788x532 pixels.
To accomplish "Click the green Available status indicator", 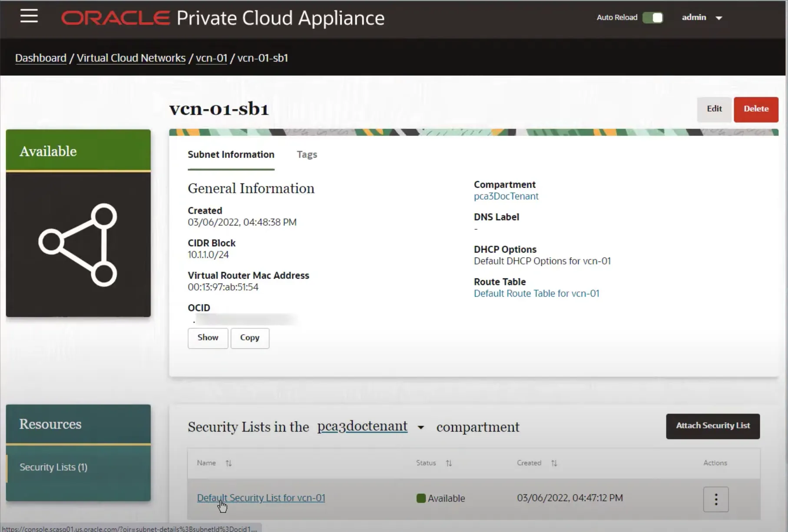I will tap(420, 498).
